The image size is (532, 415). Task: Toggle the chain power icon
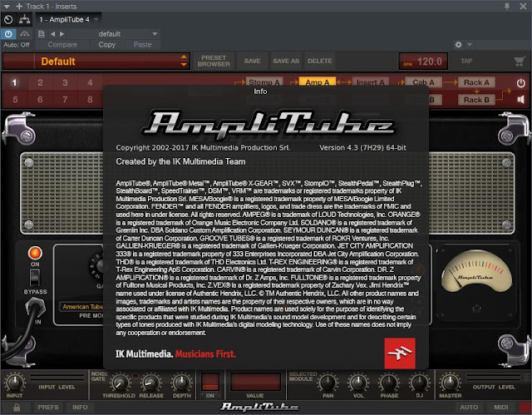pyautogui.click(x=521, y=83)
